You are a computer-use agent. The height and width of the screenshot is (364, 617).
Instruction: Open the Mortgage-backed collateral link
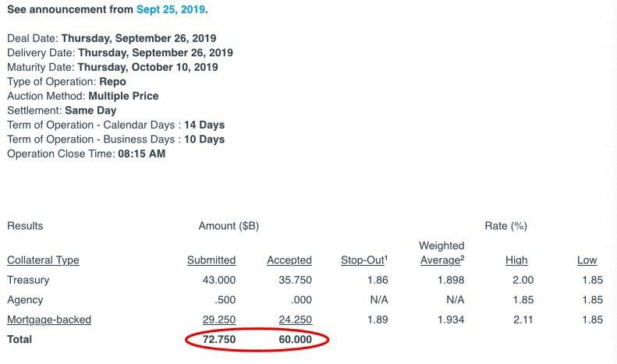[x=49, y=320]
